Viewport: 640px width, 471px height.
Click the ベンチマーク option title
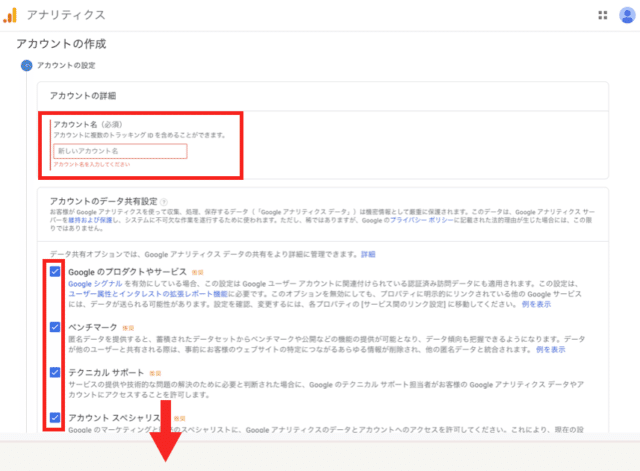[x=93, y=327]
